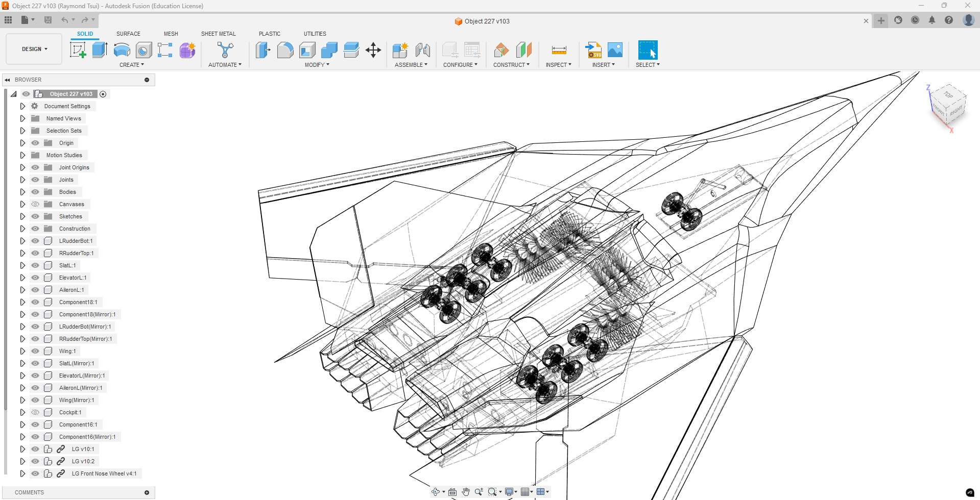Open the job status clock icon
This screenshot has height=500, width=980.
(x=915, y=20)
